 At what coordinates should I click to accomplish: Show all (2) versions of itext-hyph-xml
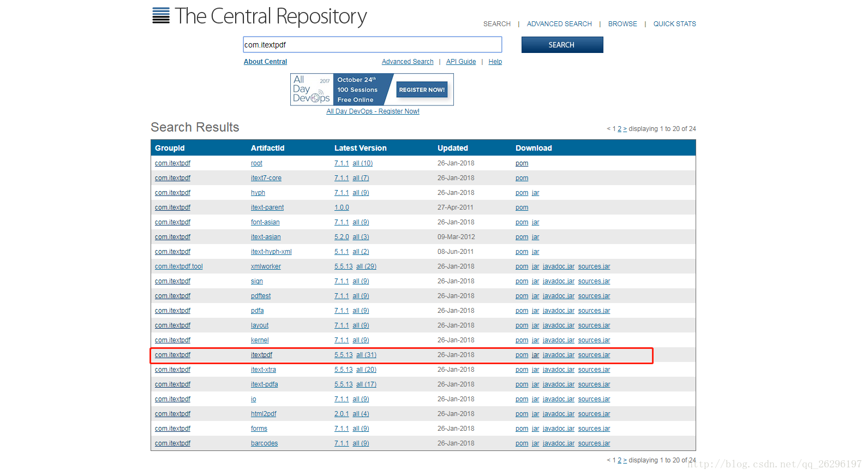[x=361, y=252]
